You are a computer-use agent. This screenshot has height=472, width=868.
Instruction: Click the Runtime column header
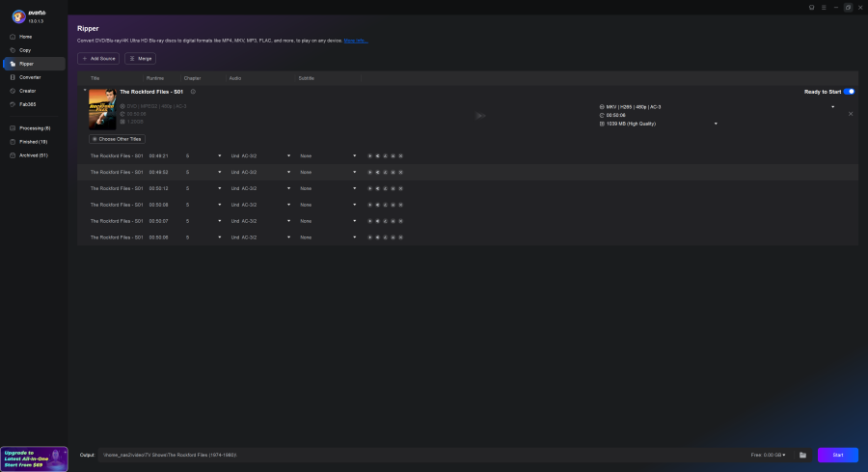point(155,78)
